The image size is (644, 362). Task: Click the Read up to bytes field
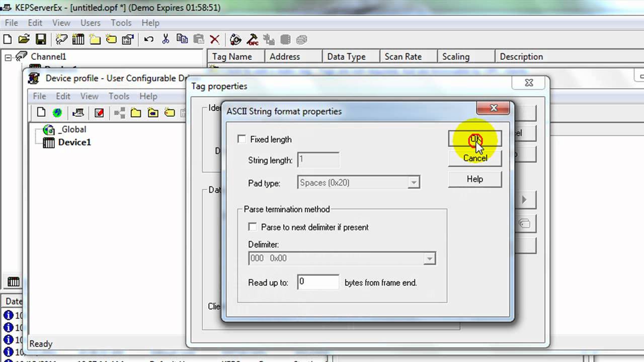coord(318,282)
